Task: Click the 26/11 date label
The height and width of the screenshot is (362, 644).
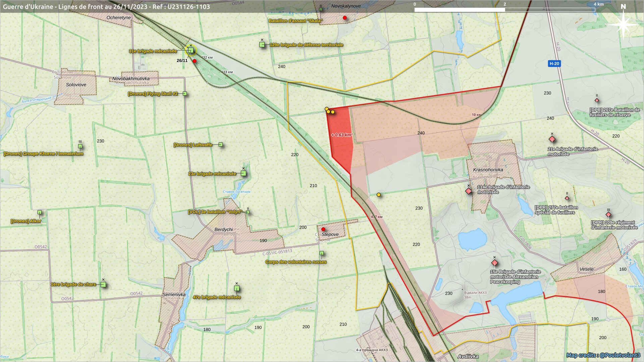Action: pos(182,61)
